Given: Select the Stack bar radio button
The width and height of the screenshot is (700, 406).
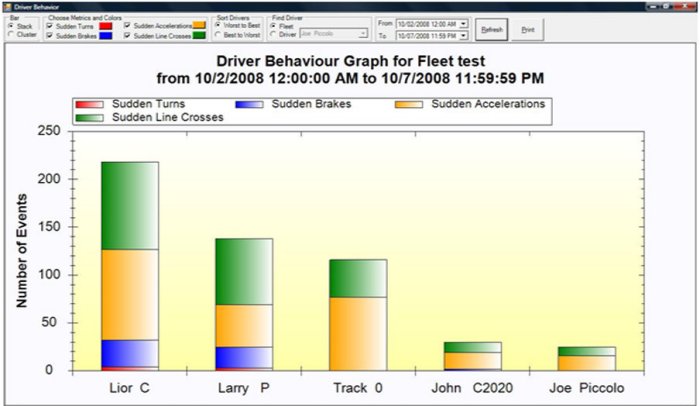Looking at the screenshot, I should (x=11, y=25).
